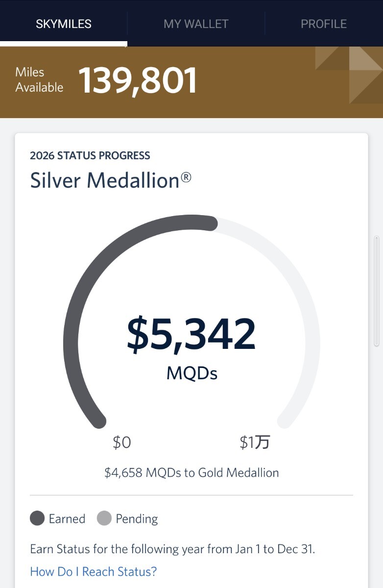Go to the PROFILE tab
Screen dimensions: 383x588
click(324, 24)
